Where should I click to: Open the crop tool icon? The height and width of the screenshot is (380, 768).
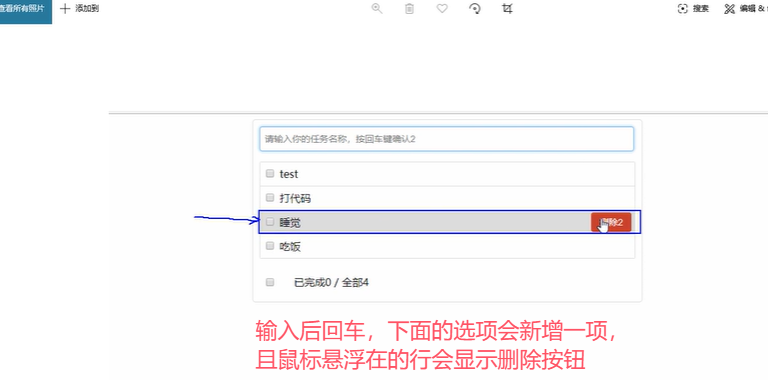click(507, 8)
